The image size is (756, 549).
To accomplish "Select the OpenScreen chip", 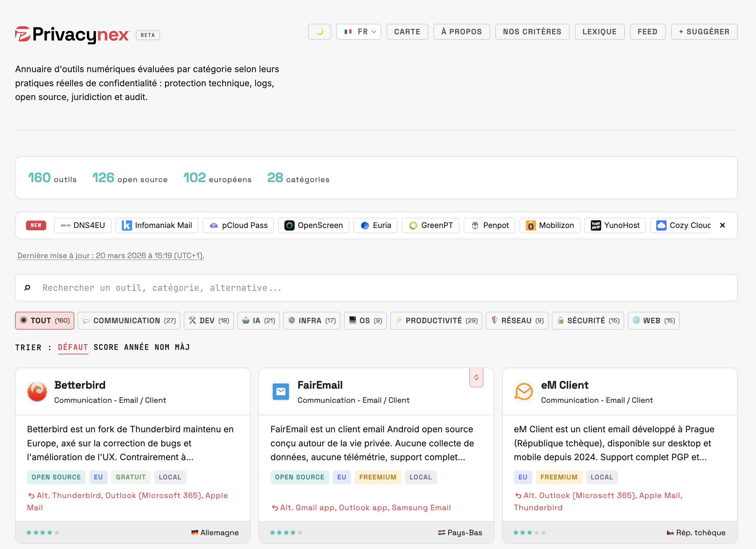I will (x=313, y=225).
